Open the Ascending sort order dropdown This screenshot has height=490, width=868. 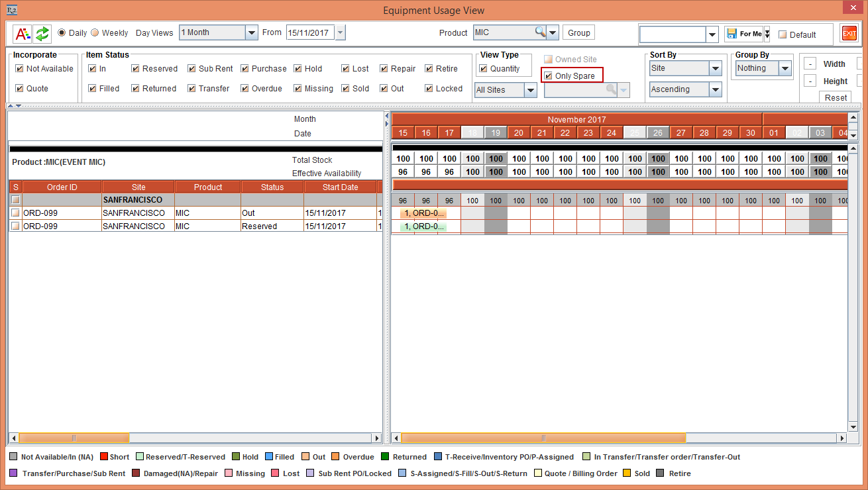tap(715, 89)
